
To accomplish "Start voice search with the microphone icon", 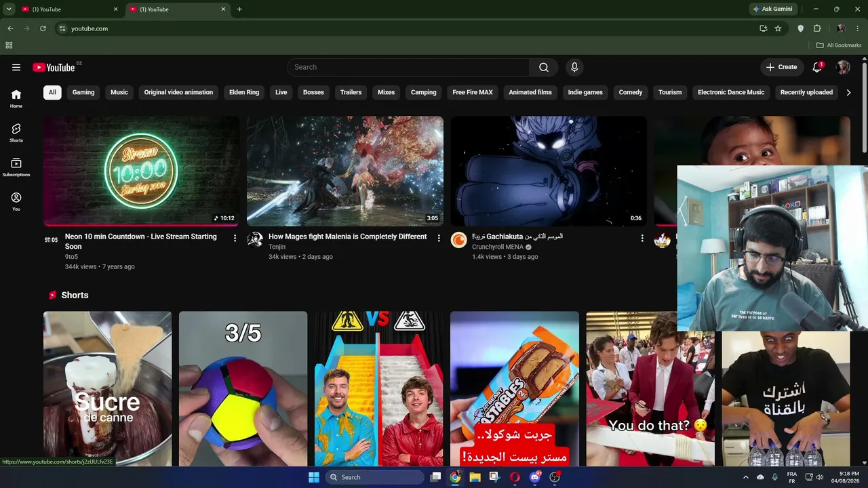I will point(574,67).
